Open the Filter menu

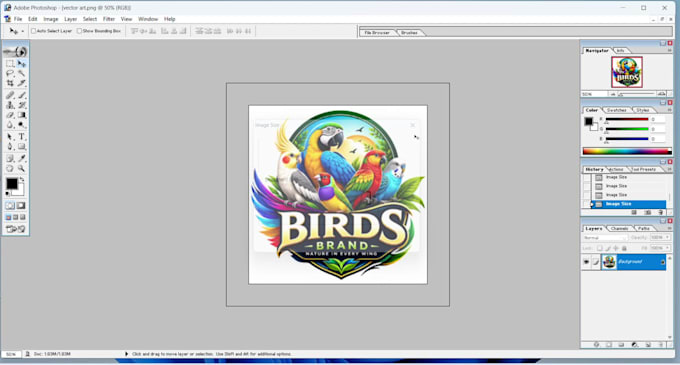tap(109, 19)
